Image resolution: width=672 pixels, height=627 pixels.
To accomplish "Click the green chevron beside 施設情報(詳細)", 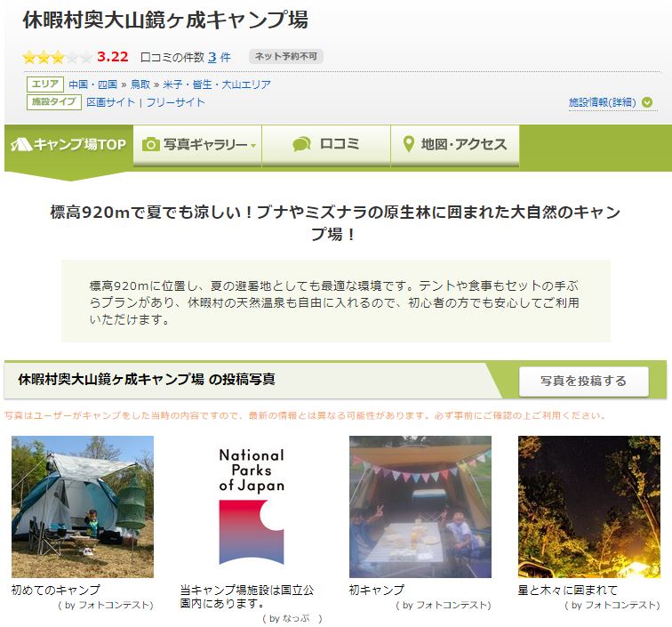I will click(x=647, y=102).
